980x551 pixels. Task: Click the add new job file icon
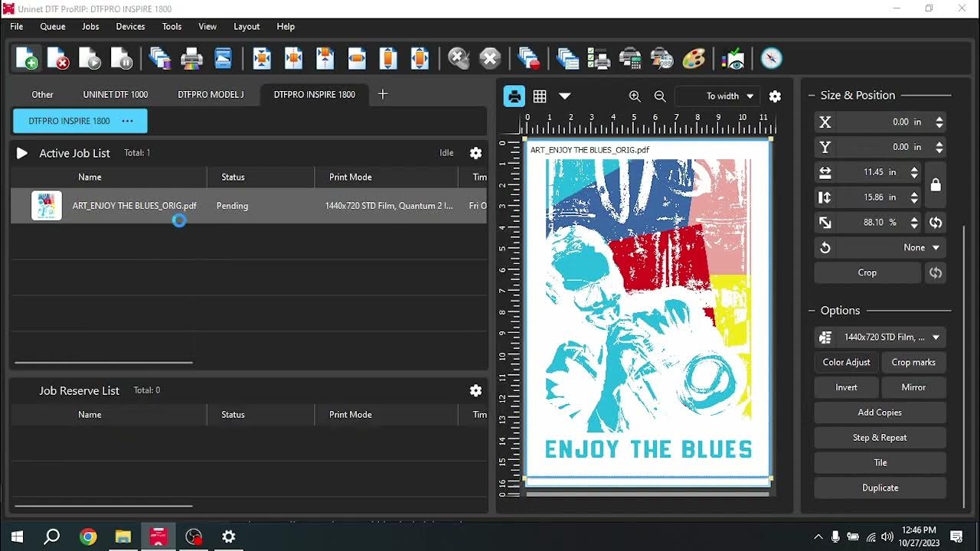click(x=27, y=58)
